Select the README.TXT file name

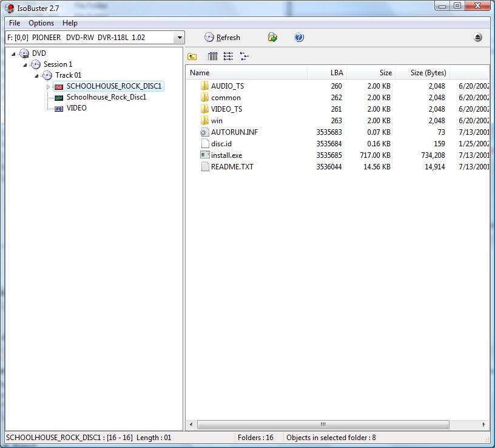coord(232,167)
